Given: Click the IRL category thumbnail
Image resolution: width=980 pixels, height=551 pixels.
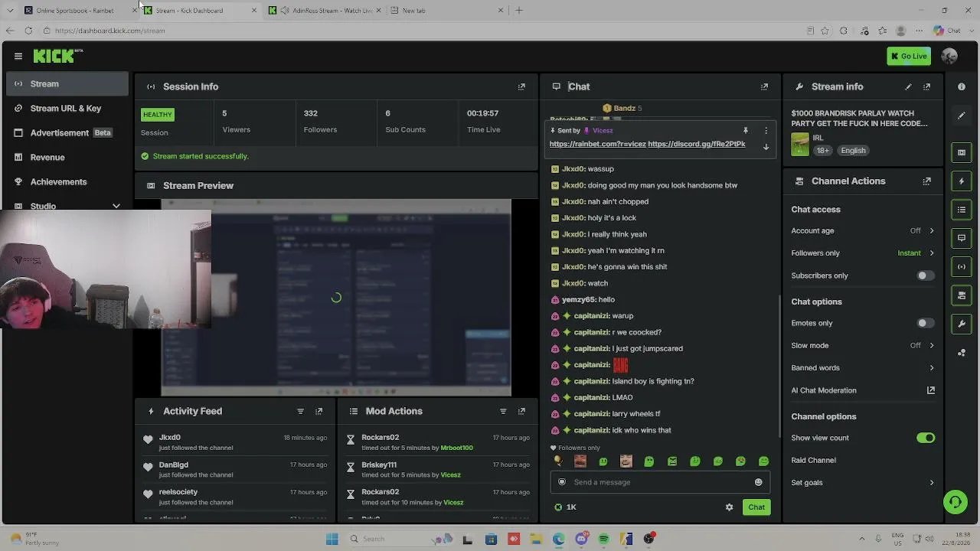Looking at the screenshot, I should click(x=800, y=145).
